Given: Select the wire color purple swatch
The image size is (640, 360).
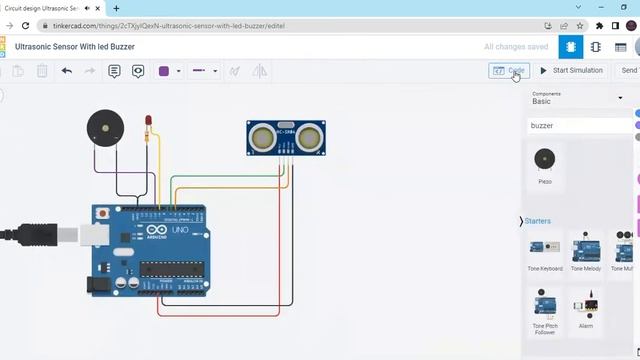Looking at the screenshot, I should point(164,71).
